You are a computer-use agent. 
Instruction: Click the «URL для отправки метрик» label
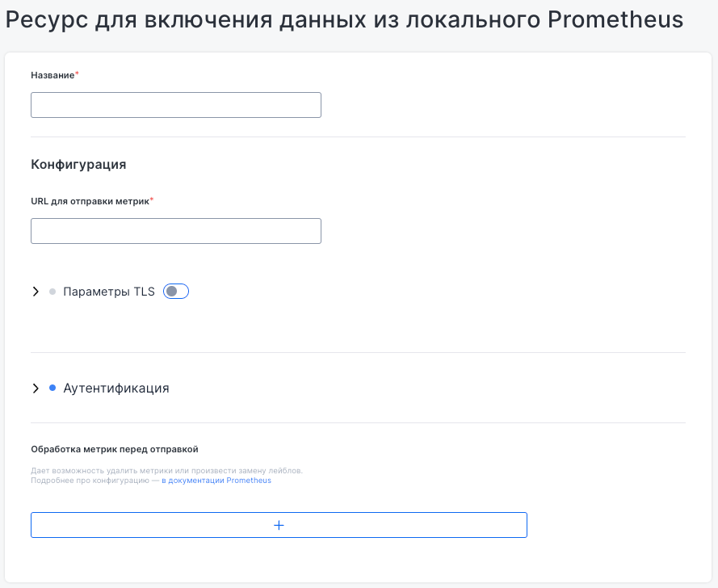(x=90, y=201)
